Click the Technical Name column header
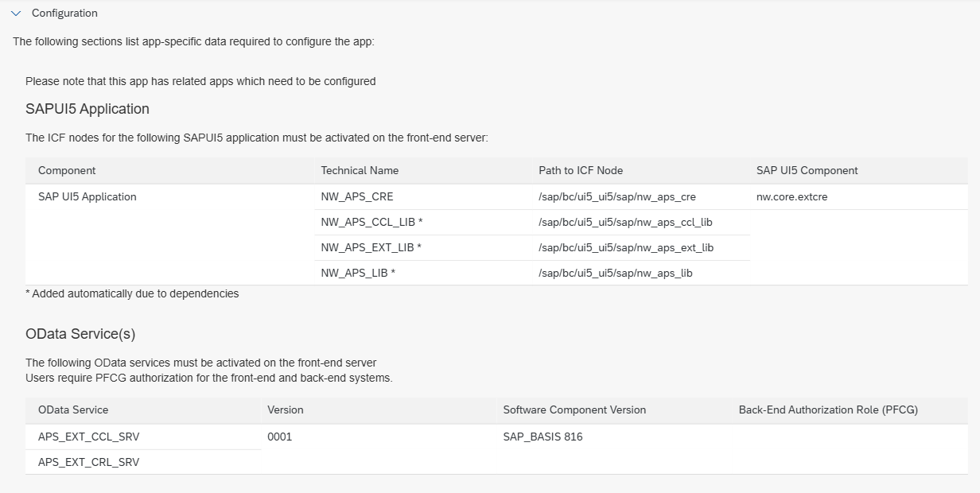The width and height of the screenshot is (980, 493). point(360,170)
